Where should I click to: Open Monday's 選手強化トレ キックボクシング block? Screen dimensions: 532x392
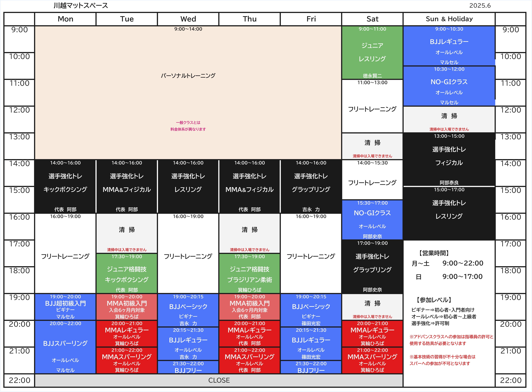point(65,186)
